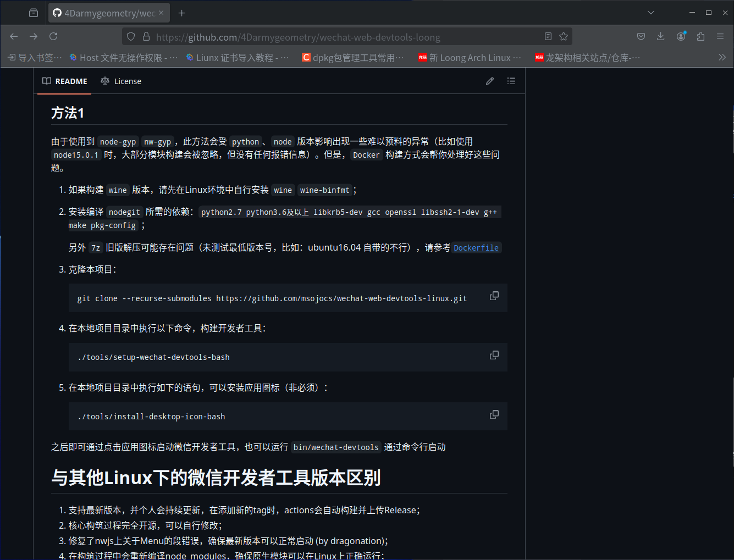This screenshot has height=560, width=734.
Task: Follow the Dockerfile link
Action: click(x=476, y=248)
